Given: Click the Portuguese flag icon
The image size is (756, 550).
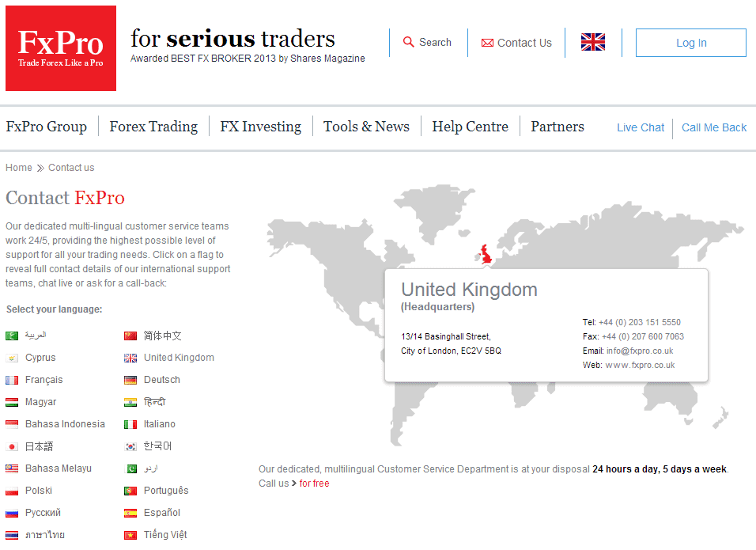Looking at the screenshot, I should coord(130,491).
